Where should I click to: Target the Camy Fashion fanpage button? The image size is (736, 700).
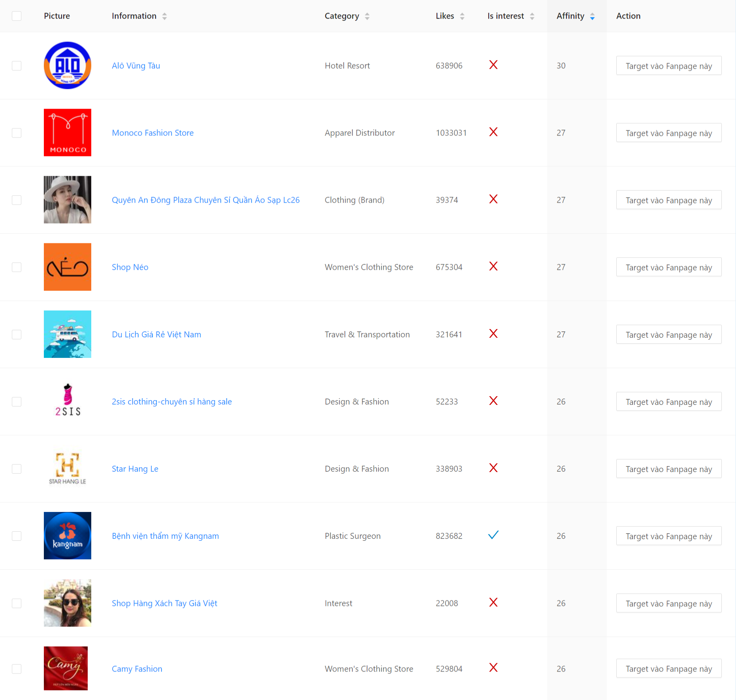point(669,668)
